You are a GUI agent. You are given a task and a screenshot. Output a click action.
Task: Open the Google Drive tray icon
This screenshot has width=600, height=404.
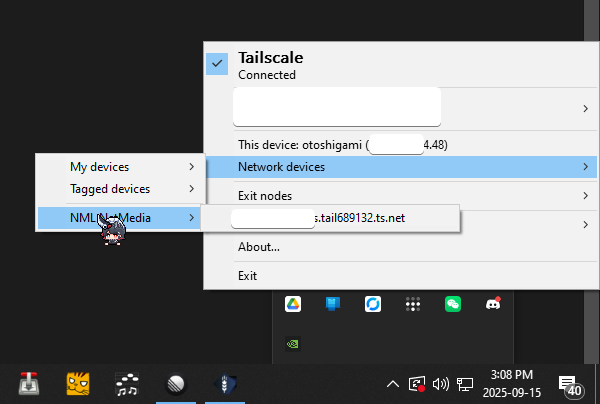coord(293,304)
